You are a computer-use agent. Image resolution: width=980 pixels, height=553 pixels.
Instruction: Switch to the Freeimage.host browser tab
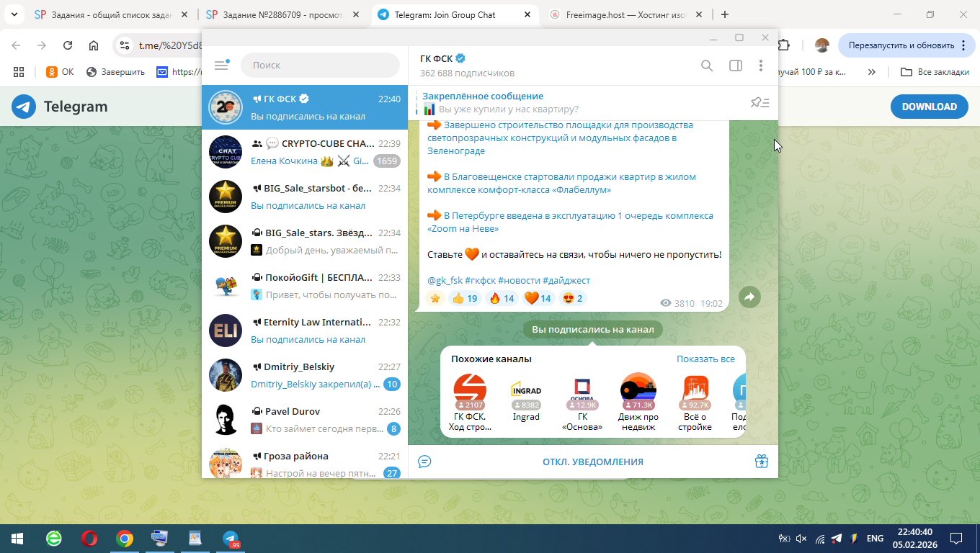[627, 14]
